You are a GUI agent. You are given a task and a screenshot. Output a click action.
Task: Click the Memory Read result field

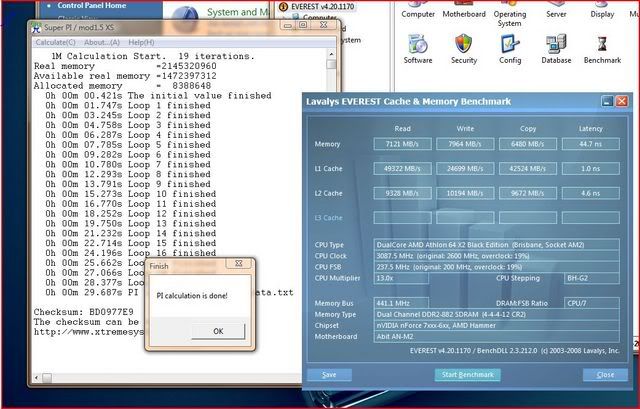click(403, 144)
